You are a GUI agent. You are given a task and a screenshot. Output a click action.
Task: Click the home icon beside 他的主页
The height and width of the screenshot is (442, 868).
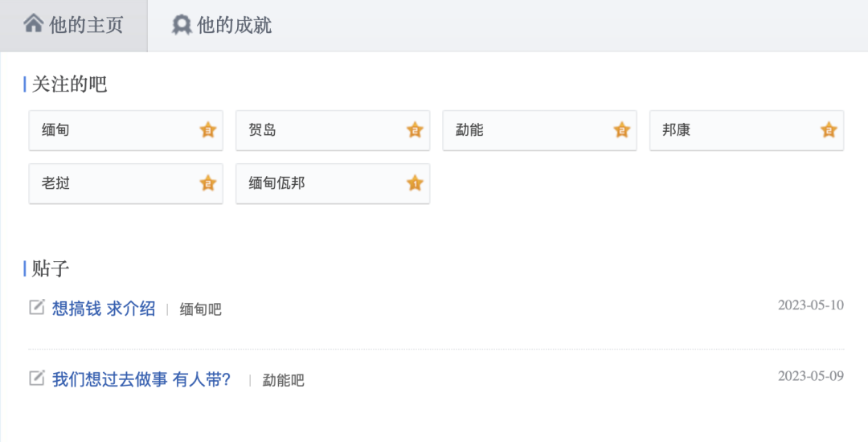[33, 23]
